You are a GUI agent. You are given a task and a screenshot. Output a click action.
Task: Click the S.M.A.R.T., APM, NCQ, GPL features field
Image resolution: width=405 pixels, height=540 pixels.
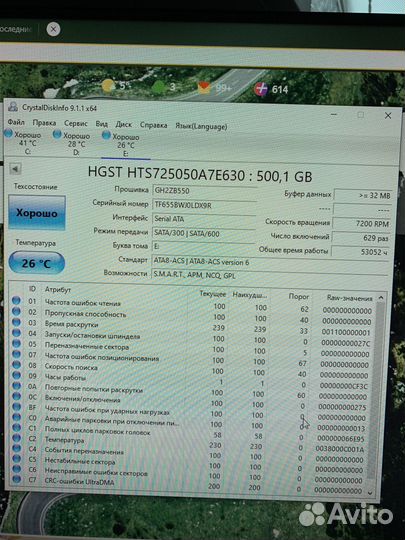[270, 276]
